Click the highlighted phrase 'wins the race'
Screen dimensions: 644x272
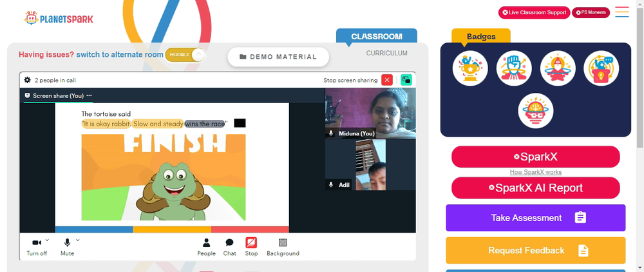[x=205, y=124]
